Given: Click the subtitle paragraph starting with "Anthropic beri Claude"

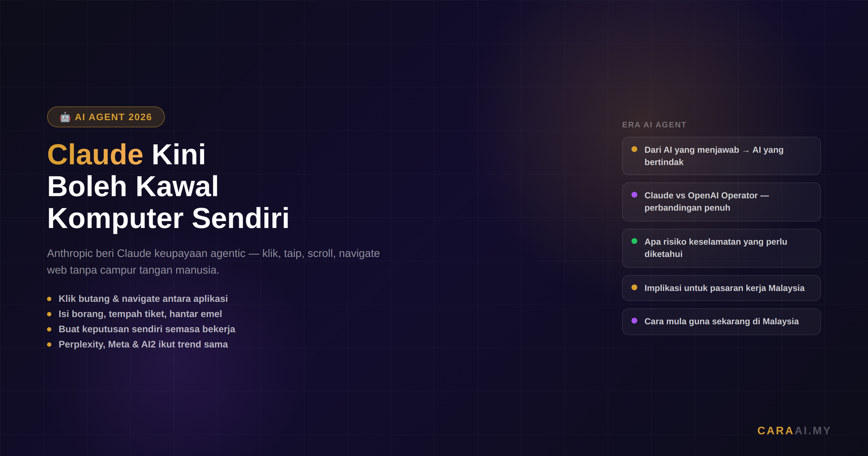Looking at the screenshot, I should point(213,262).
